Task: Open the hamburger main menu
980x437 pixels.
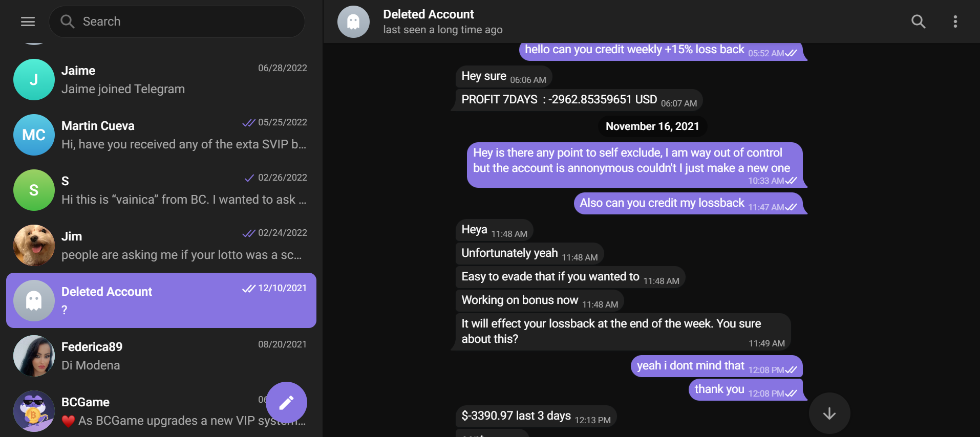Action: pos(28,21)
